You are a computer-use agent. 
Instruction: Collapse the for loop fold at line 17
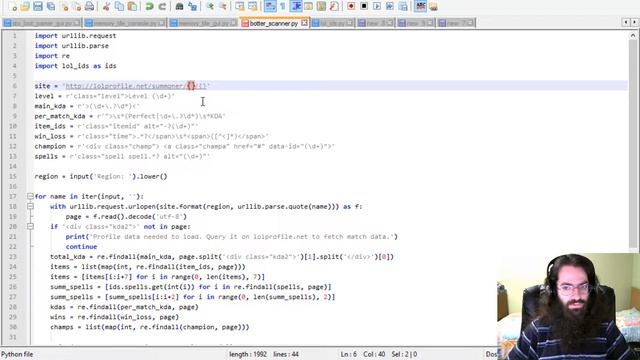[30, 196]
